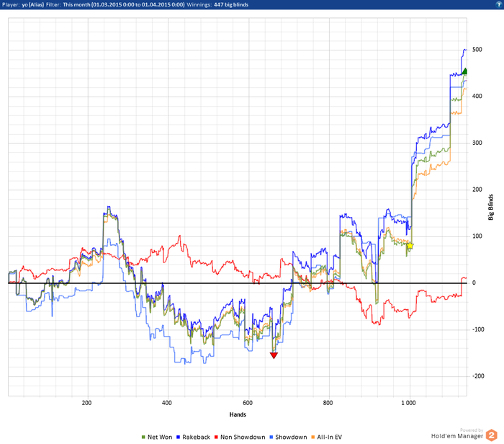Toggle the Showdown legend entry

pyautogui.click(x=288, y=437)
